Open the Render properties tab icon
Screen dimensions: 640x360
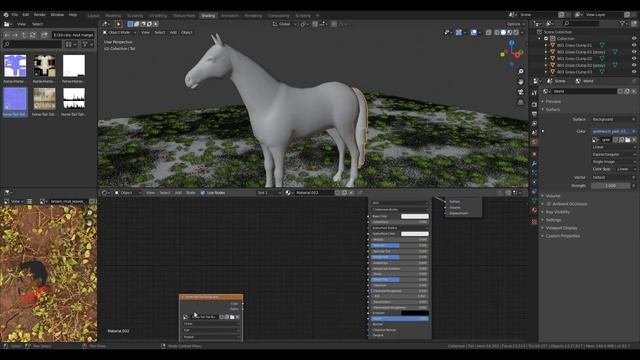pyautogui.click(x=534, y=104)
